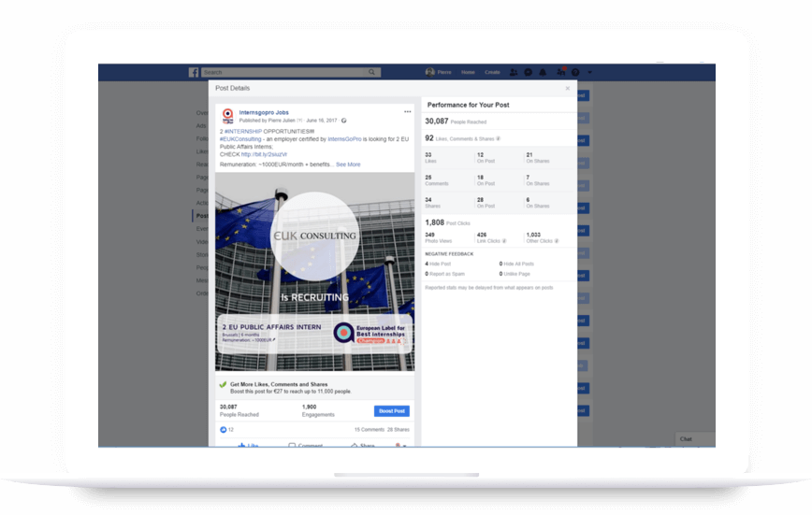Open the Messenger icon

point(529,73)
